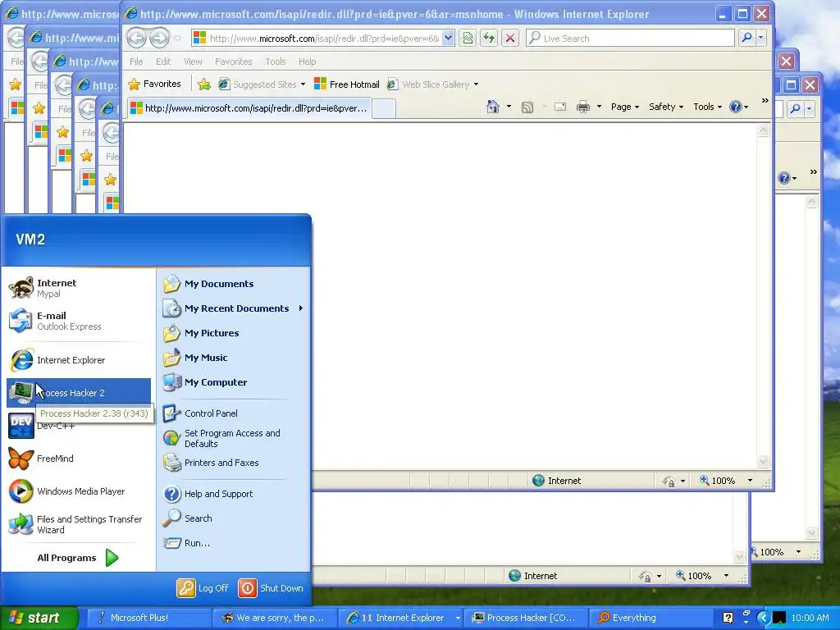Show hidden system tray icons
The image size is (840, 630).
764,619
